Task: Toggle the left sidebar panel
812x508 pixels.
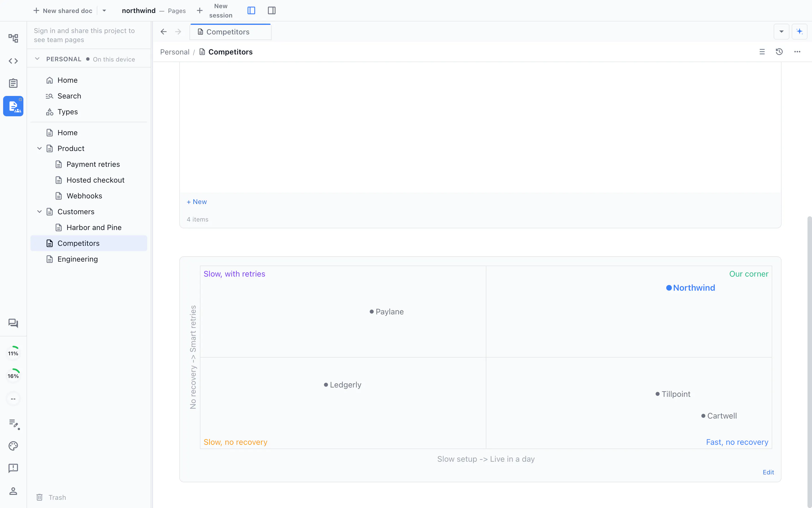Action: pyautogui.click(x=251, y=10)
